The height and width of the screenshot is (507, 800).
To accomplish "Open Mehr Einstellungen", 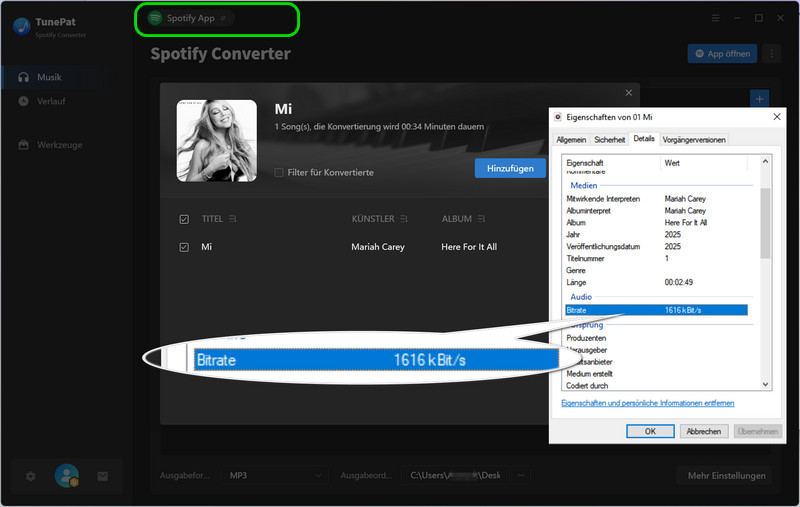I will pos(727,475).
